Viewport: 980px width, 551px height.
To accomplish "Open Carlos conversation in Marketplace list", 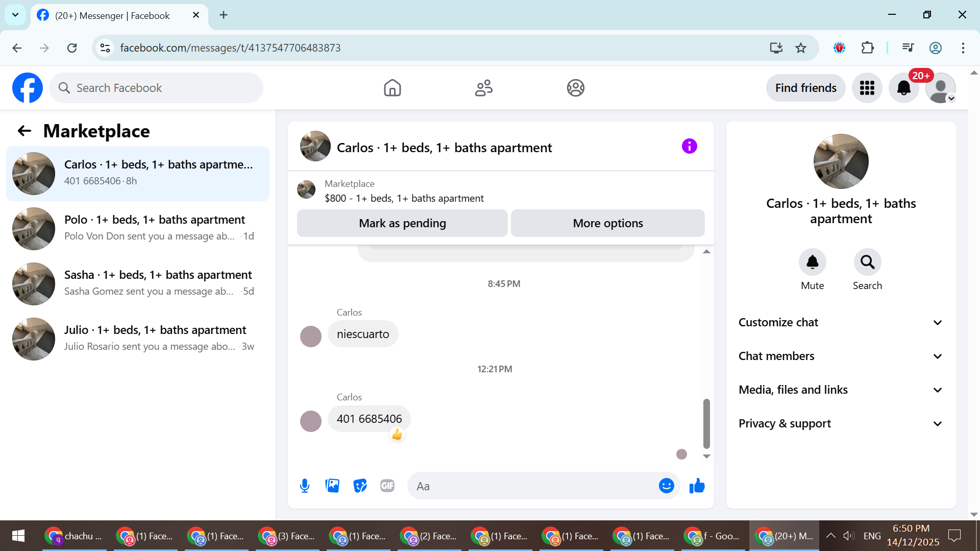I will point(138,174).
